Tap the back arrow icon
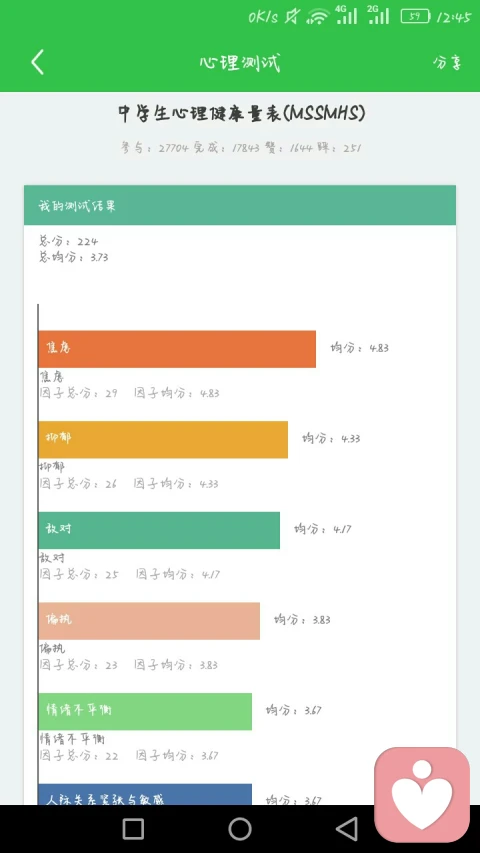Viewport: 480px width, 853px height. [37, 62]
